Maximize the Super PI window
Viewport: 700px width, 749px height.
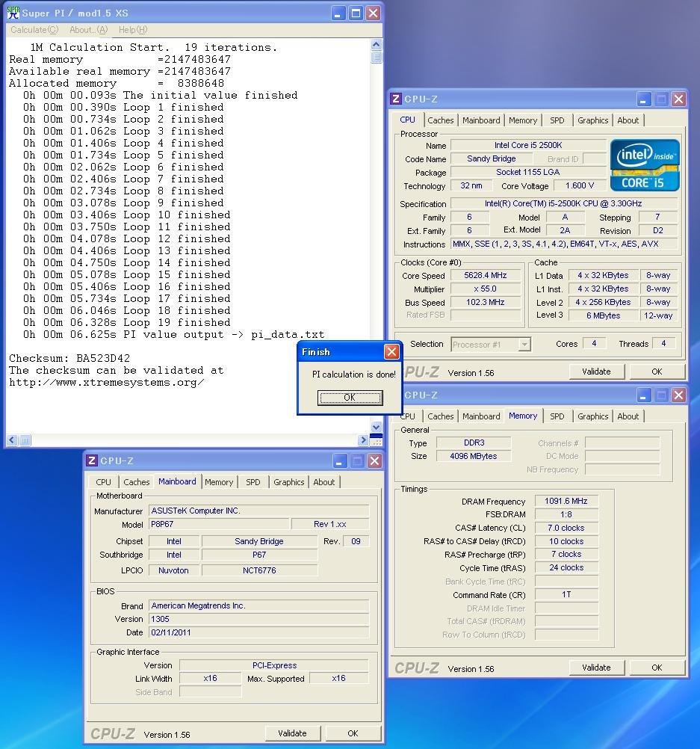pos(356,13)
